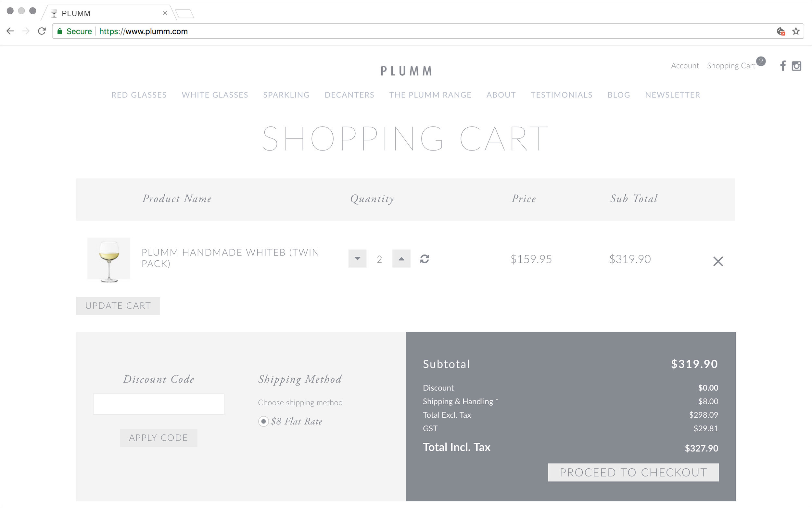The width and height of the screenshot is (812, 508).
Task: Go back using the browser back arrow
Action: click(10, 31)
